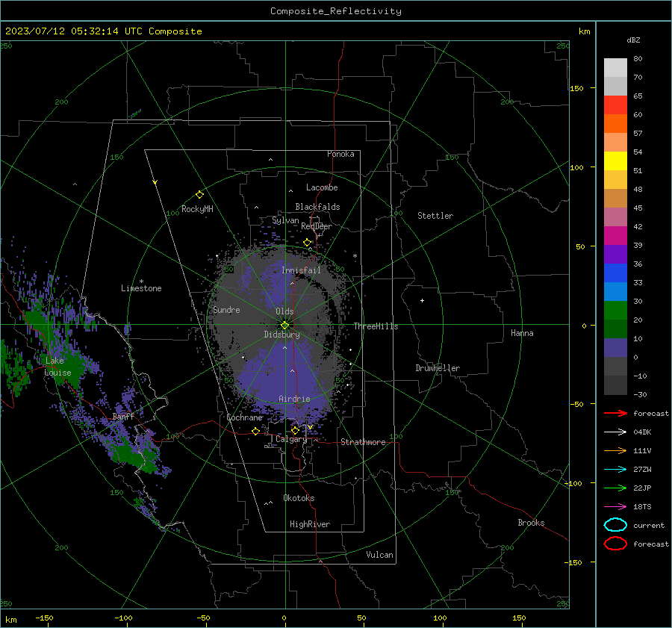Click the Blackfalds city label
The height and width of the screenshot is (628, 672).
tap(317, 207)
